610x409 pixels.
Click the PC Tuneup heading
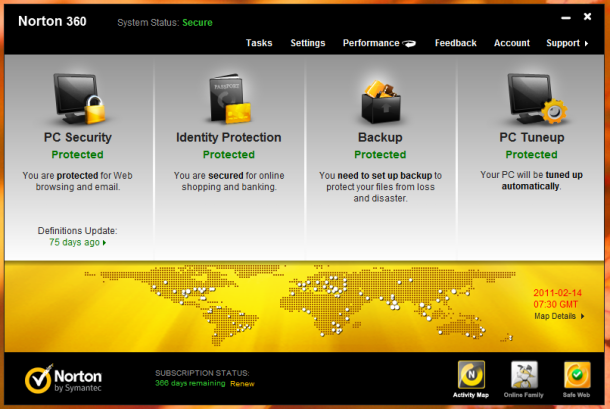[x=531, y=137]
